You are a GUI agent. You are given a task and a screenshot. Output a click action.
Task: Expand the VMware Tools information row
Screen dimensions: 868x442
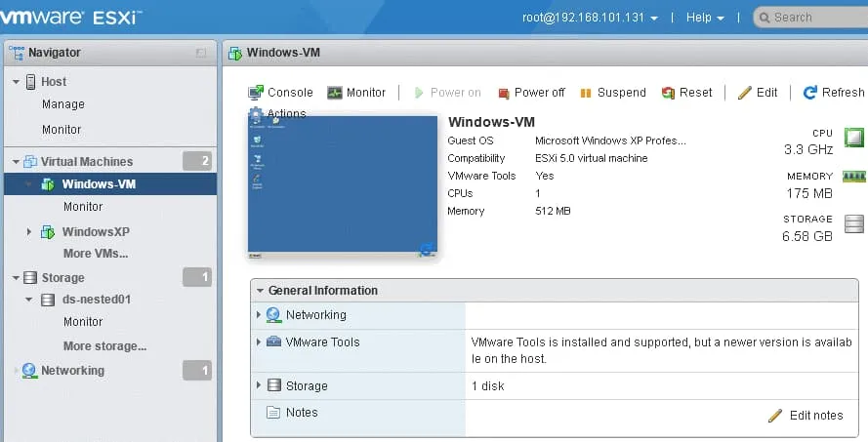pyautogui.click(x=259, y=342)
